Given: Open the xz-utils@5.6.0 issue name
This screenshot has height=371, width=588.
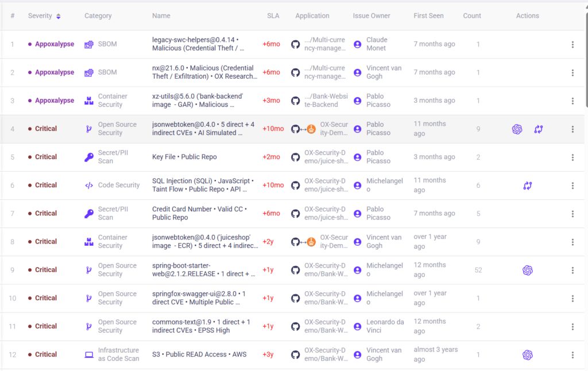Looking at the screenshot, I should tap(198, 101).
